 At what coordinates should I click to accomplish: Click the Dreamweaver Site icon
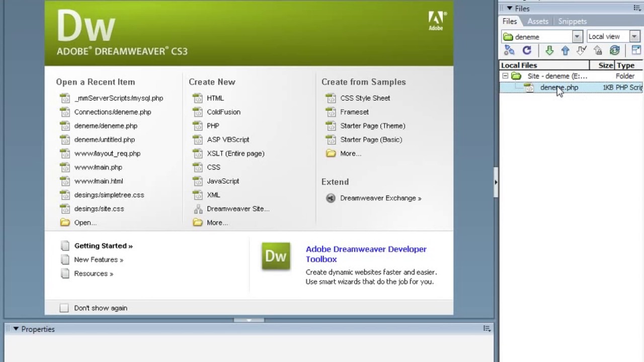coord(198,209)
